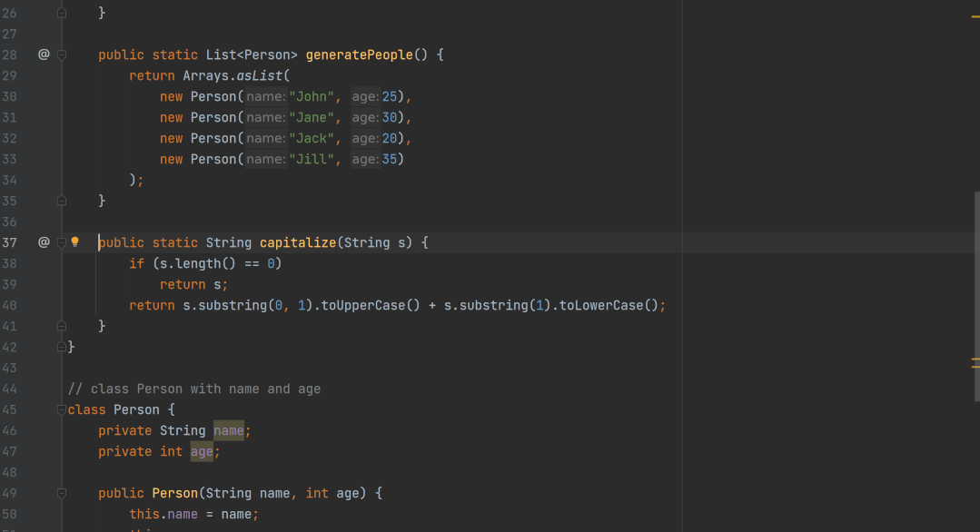Click the "Jill" string literal
The height and width of the screenshot is (532, 980).
312,159
